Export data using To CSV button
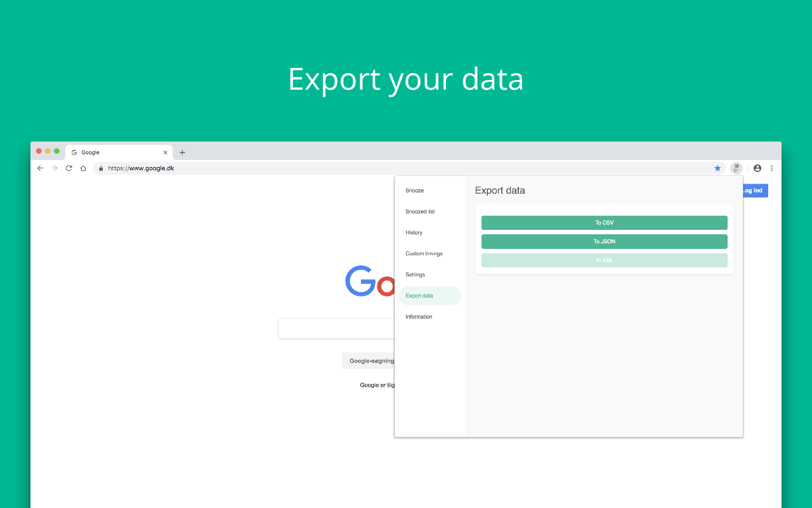 (604, 223)
